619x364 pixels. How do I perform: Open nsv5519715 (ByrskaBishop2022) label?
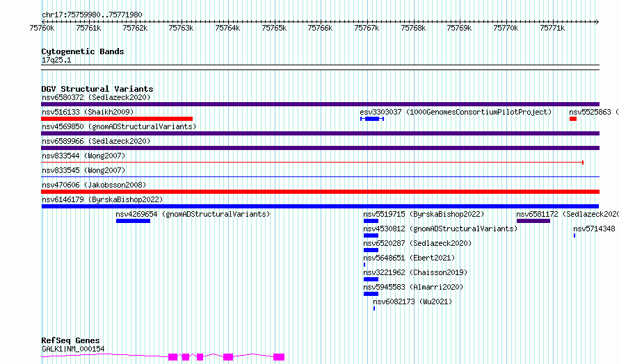(x=424, y=214)
